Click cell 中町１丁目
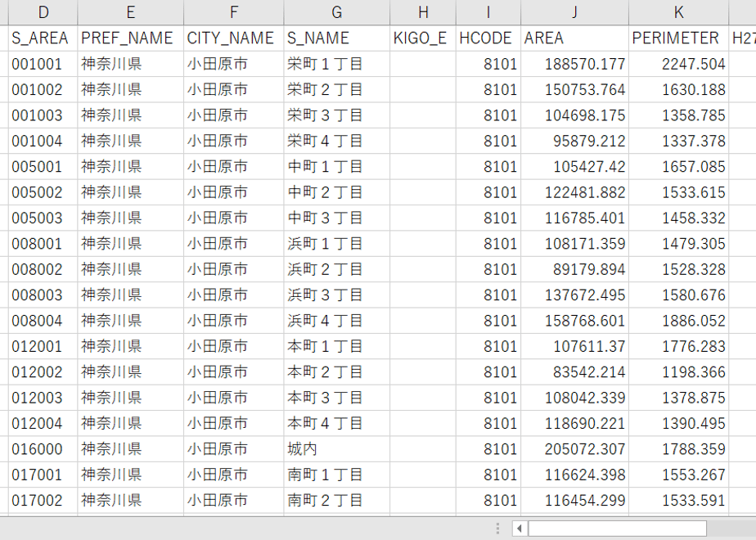 (336, 167)
